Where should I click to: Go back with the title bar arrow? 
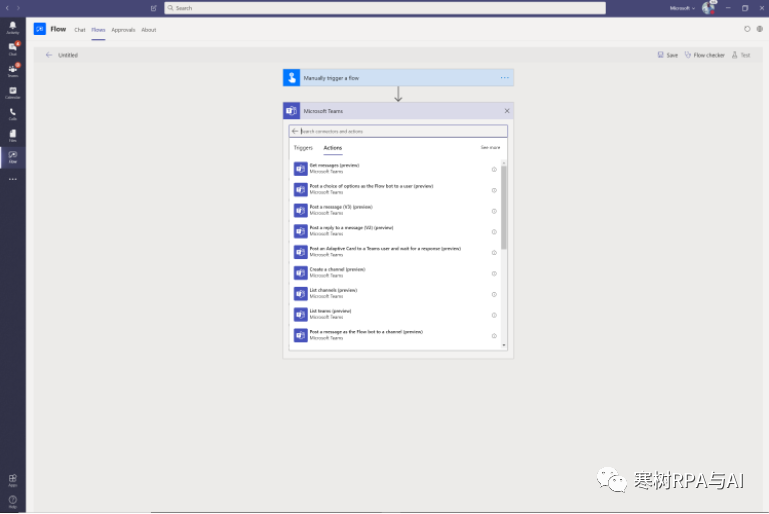click(x=7, y=8)
